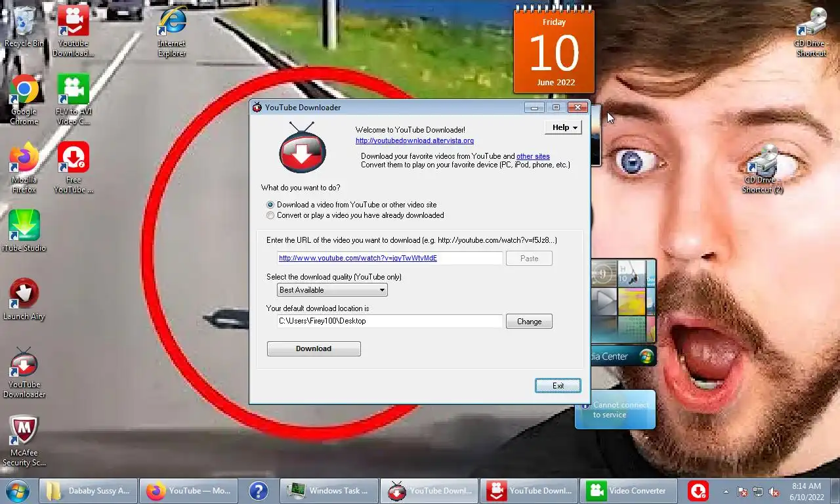Click the Paste button
This screenshot has width=840, height=504.
(529, 258)
